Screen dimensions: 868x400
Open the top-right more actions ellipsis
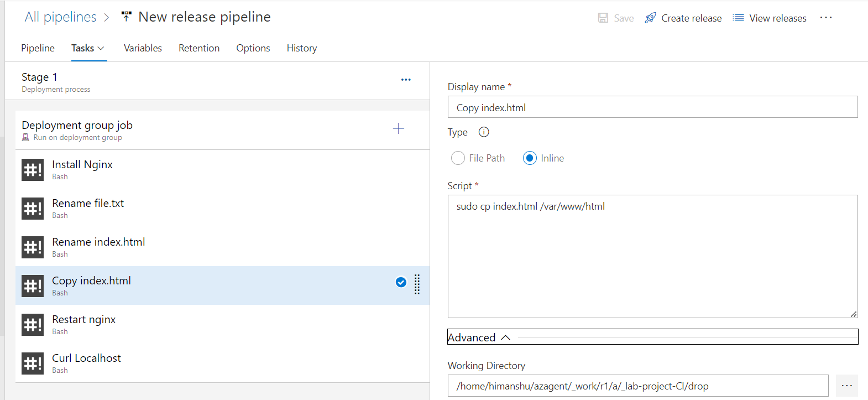pyautogui.click(x=826, y=18)
